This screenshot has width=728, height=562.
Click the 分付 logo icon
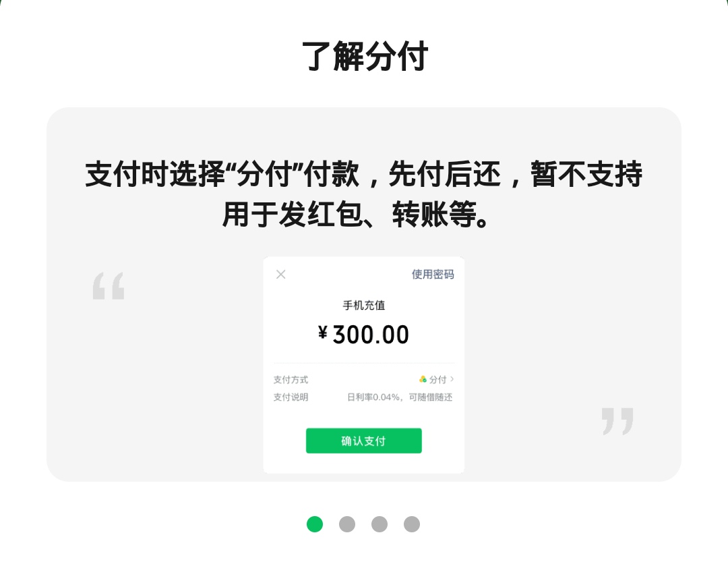pyautogui.click(x=423, y=379)
